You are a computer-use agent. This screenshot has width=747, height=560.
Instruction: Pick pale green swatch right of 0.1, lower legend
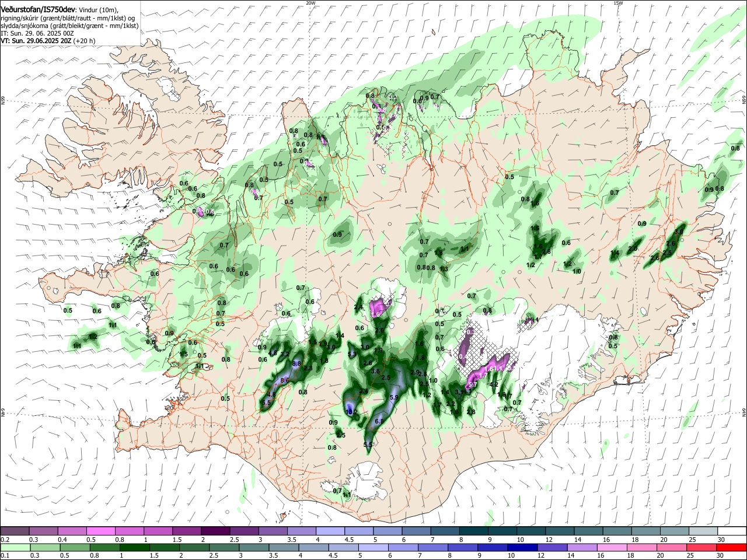[x=15, y=547]
